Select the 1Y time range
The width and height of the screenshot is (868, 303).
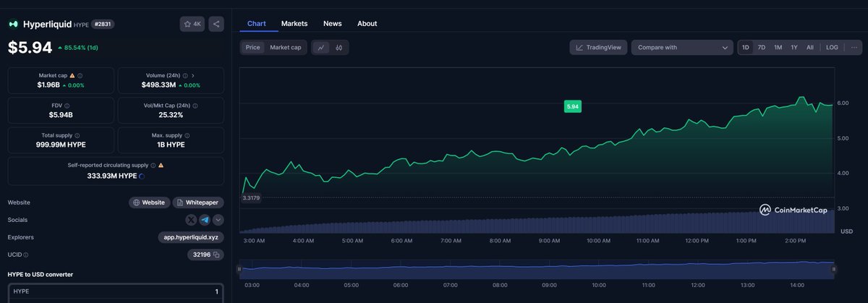point(794,48)
